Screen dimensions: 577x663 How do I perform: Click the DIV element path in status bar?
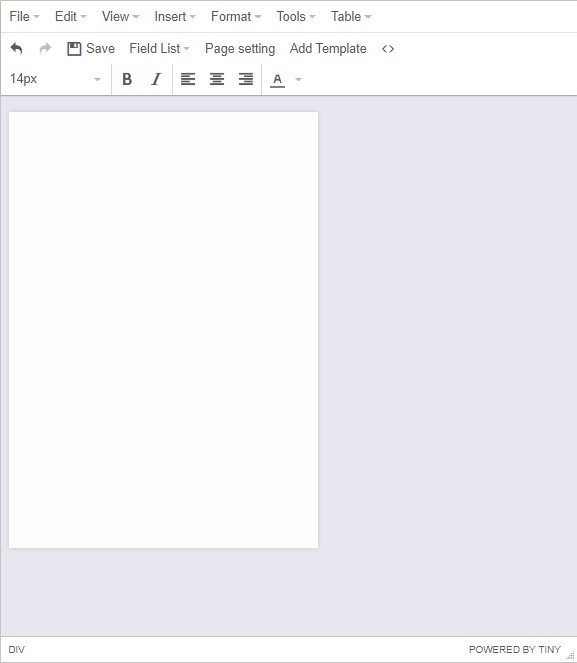tap(16, 649)
